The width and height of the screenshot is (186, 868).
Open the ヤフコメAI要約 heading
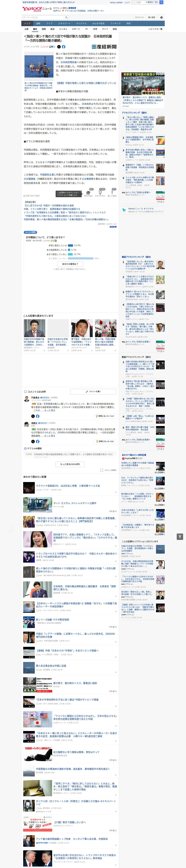[33, 448]
